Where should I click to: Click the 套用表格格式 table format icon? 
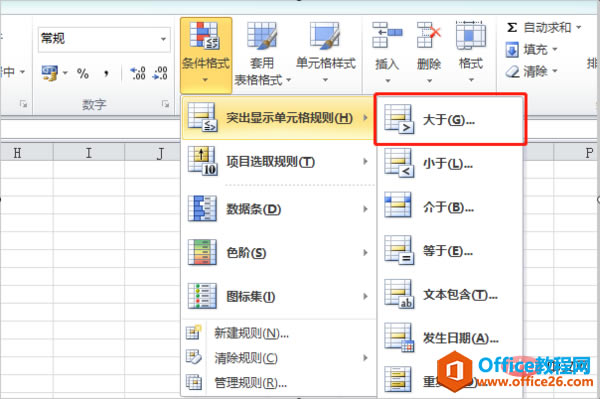(x=262, y=36)
